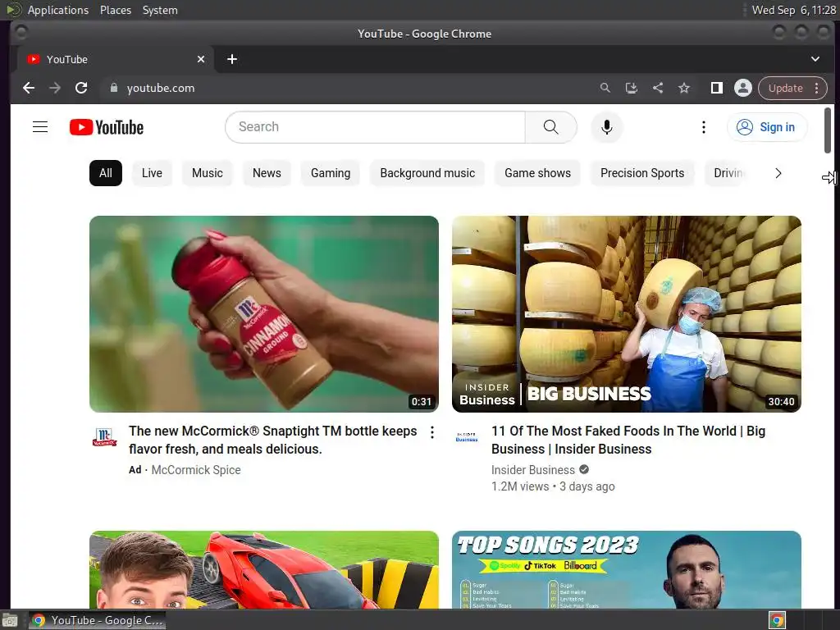Click the date and time clock
This screenshot has width=840, height=630.
click(x=793, y=10)
